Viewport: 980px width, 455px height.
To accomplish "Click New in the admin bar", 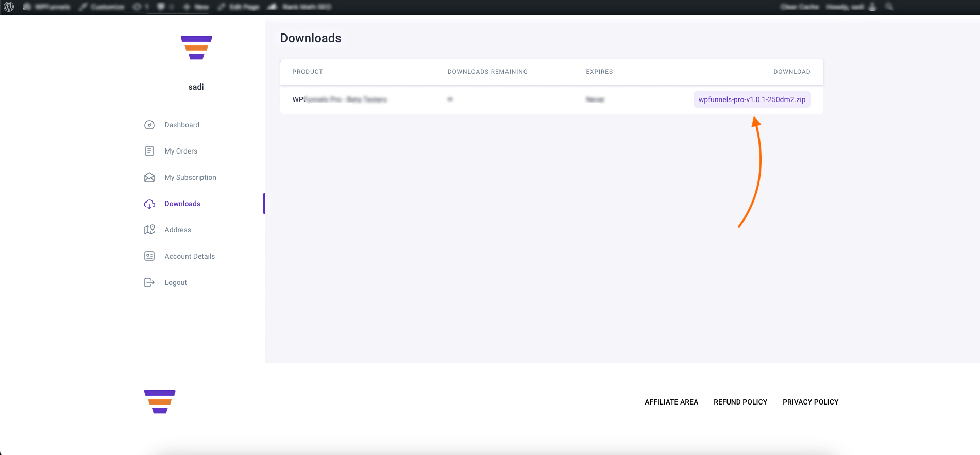I will [x=196, y=7].
